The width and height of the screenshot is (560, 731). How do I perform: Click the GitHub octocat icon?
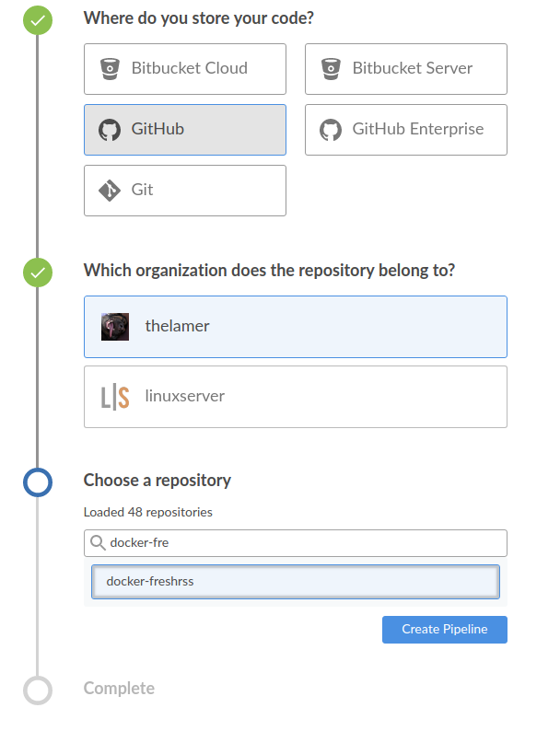(110, 130)
